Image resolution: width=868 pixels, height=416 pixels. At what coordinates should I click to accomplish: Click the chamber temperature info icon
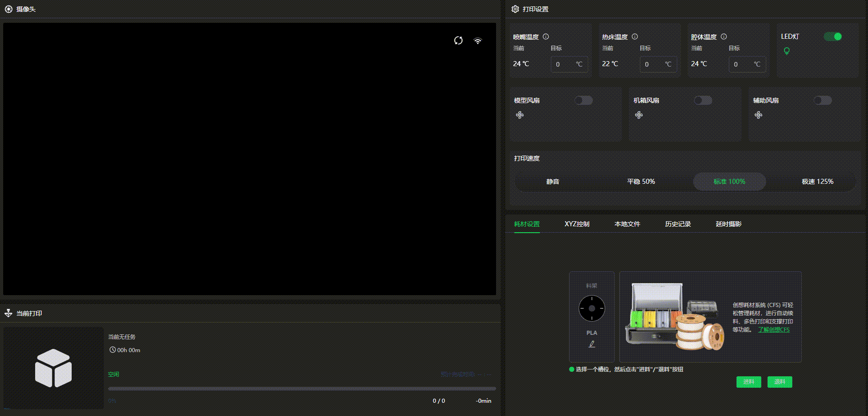pyautogui.click(x=724, y=36)
